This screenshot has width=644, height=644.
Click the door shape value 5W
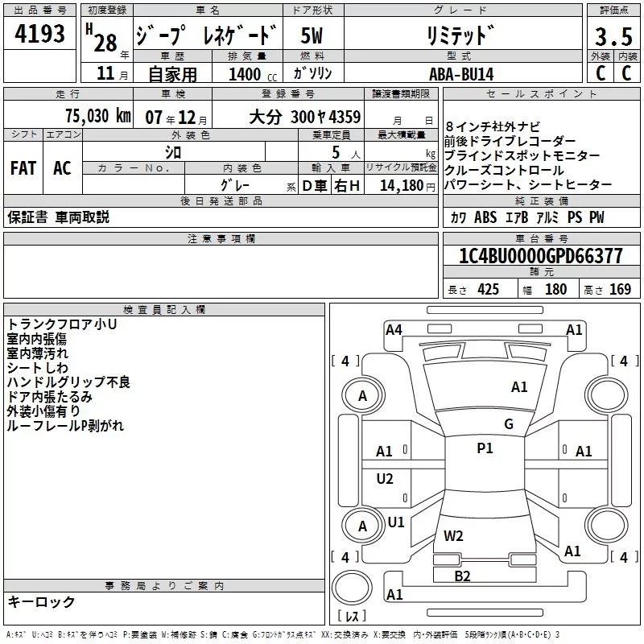312,35
